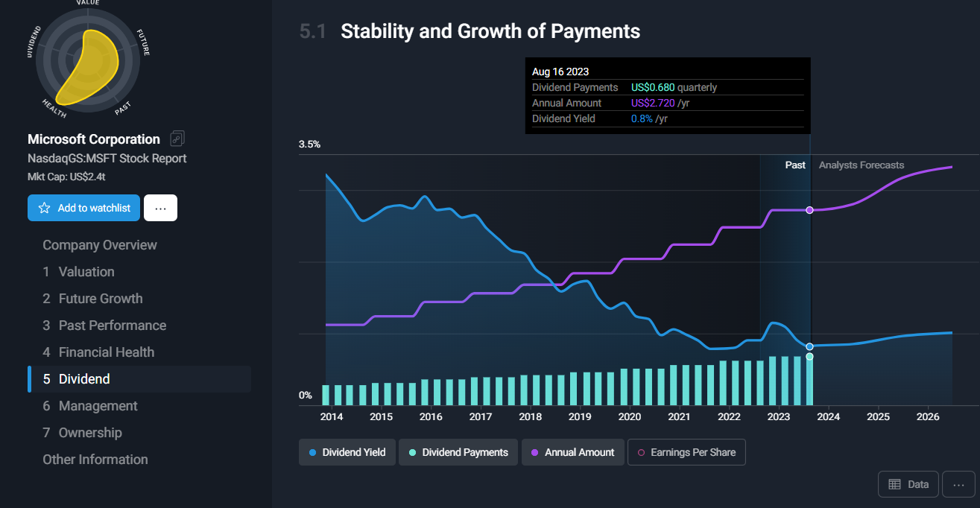Click the US$0.680 quarterly value in tooltip

click(674, 87)
